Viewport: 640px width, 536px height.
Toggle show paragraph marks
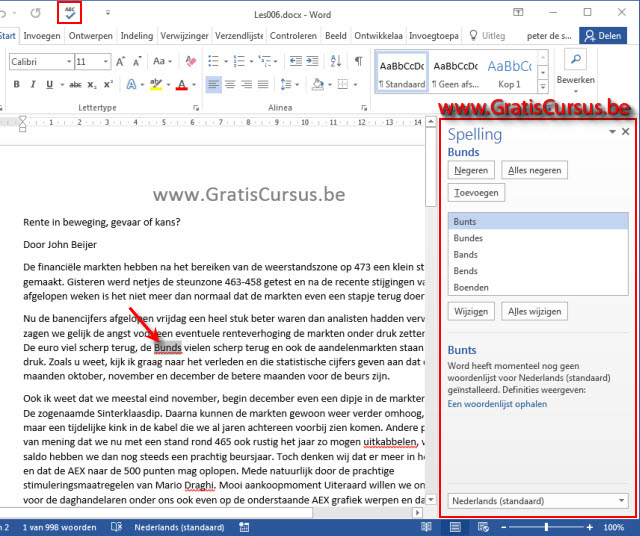pyautogui.click(x=358, y=62)
